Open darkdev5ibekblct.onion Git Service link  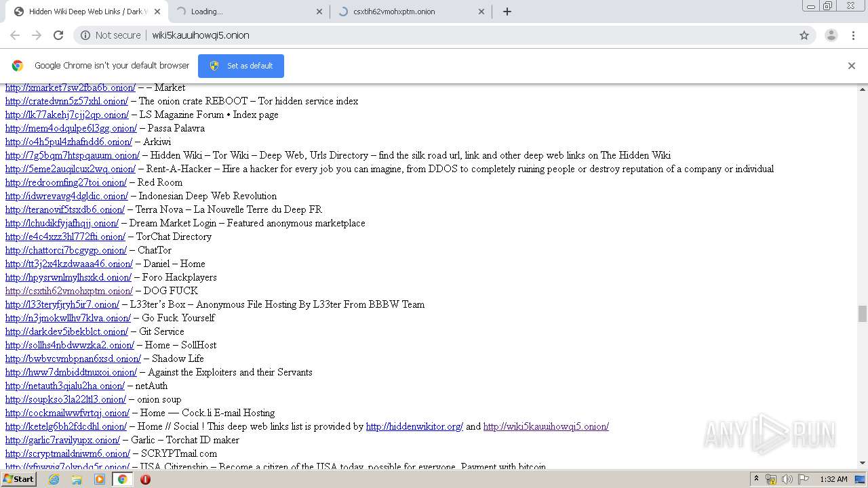click(66, 331)
